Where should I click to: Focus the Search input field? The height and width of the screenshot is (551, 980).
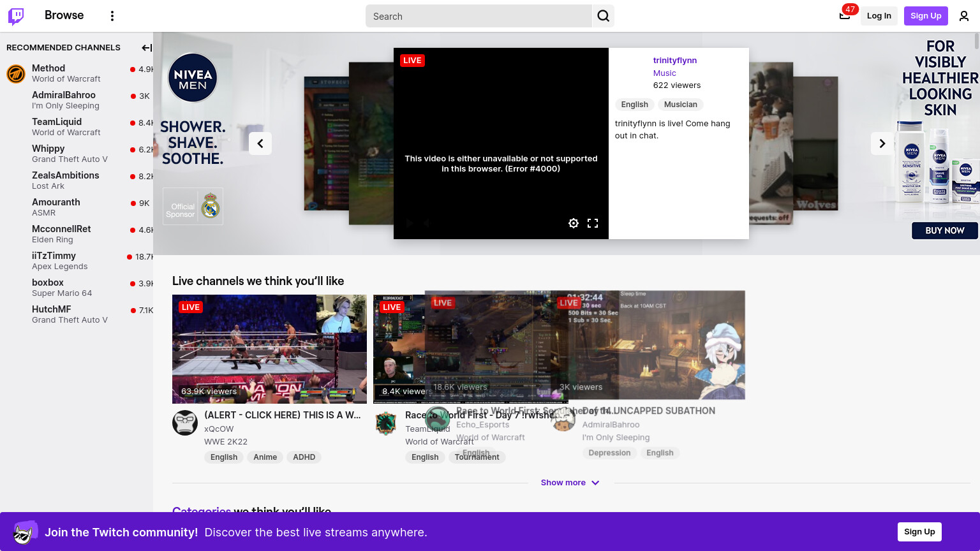(x=479, y=16)
